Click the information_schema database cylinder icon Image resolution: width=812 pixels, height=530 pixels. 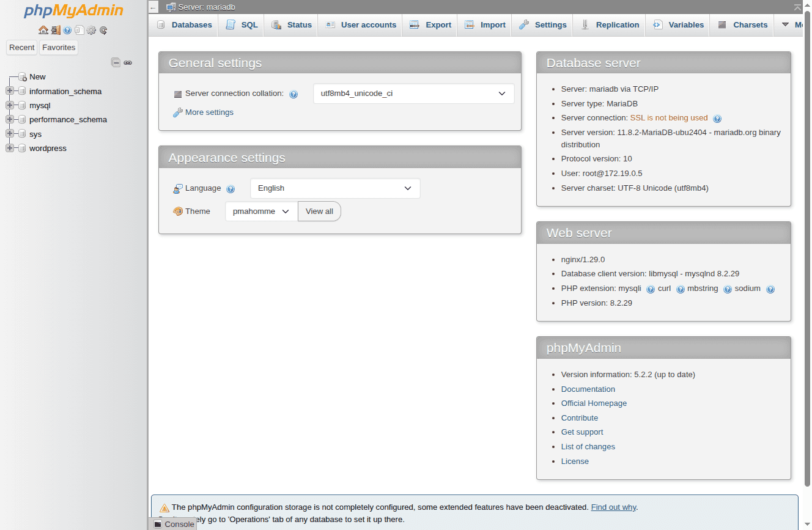point(23,91)
